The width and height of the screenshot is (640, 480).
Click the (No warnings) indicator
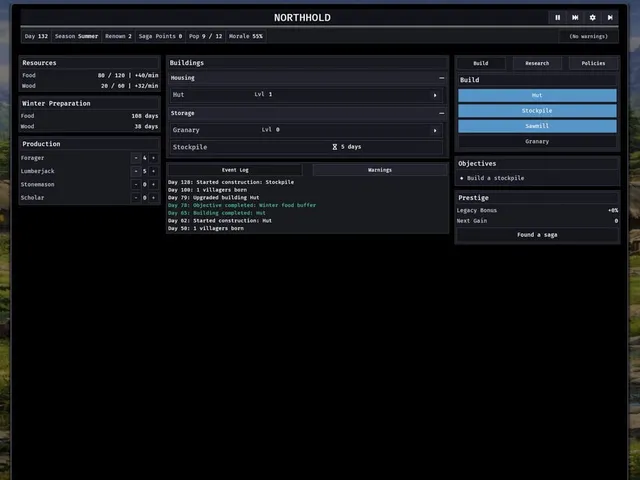coord(588,36)
